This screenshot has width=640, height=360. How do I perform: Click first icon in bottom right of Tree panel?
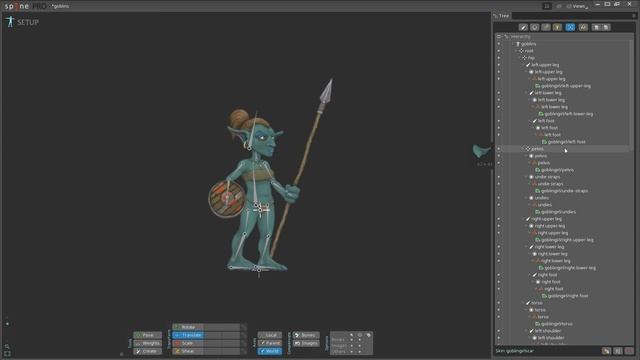[606, 351]
